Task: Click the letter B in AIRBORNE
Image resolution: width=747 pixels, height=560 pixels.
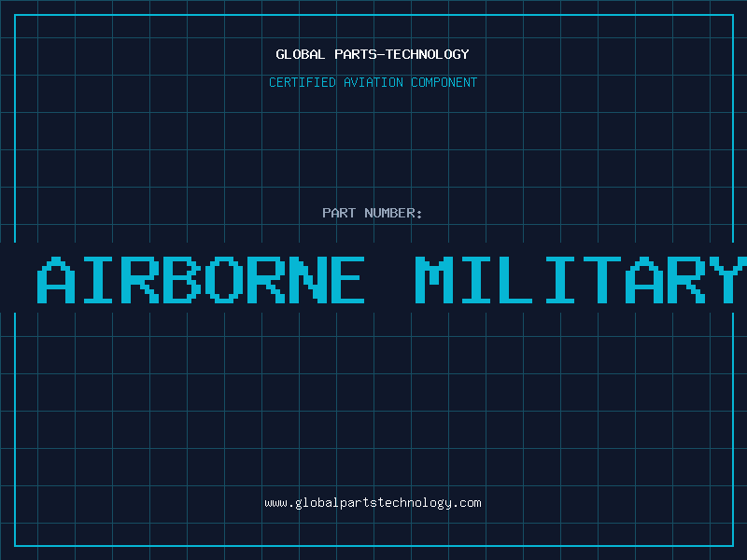Action: (182, 280)
